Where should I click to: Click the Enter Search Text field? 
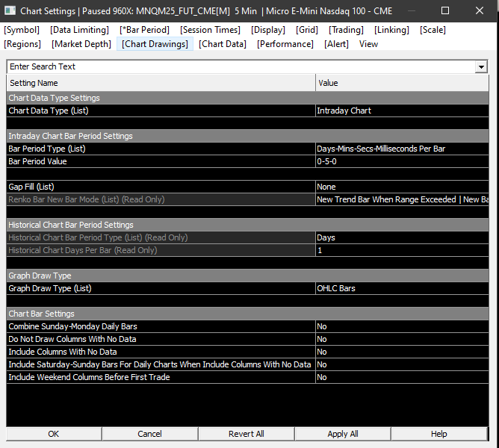click(241, 66)
